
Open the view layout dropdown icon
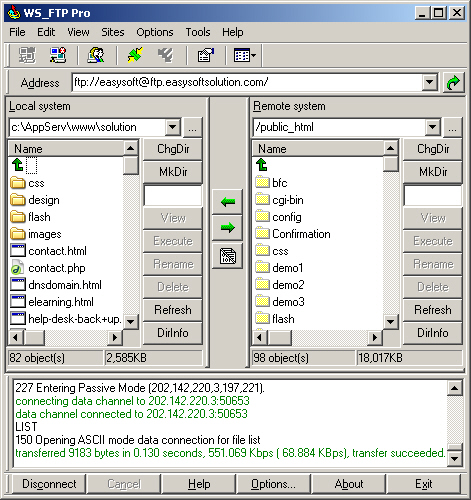pos(245,55)
